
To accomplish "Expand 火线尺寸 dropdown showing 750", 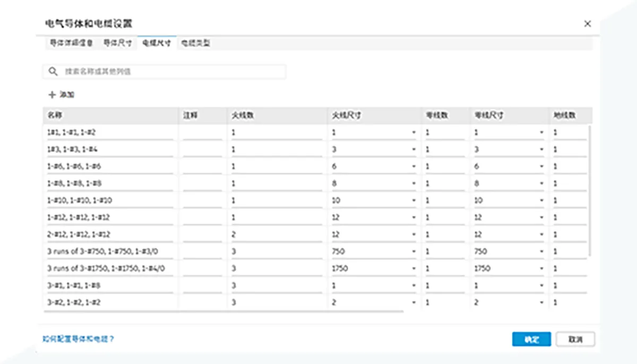I will point(414,252).
